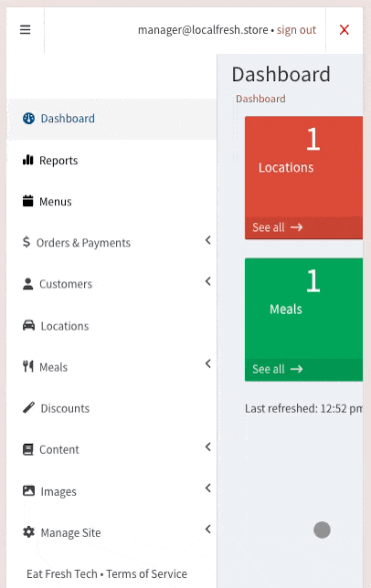The image size is (371, 588).
Task: Open the Terms of Service link
Action: tap(147, 573)
